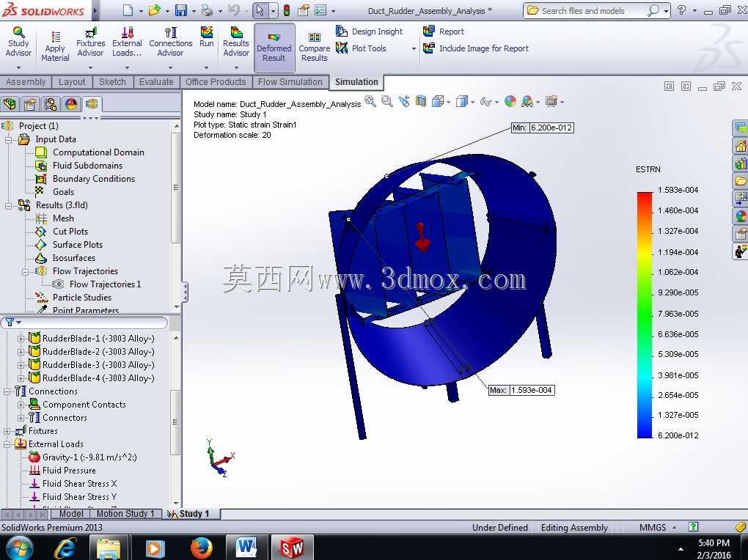This screenshot has height=560, width=748.
Task: Switch to the Model bottom tab
Action: (x=71, y=514)
